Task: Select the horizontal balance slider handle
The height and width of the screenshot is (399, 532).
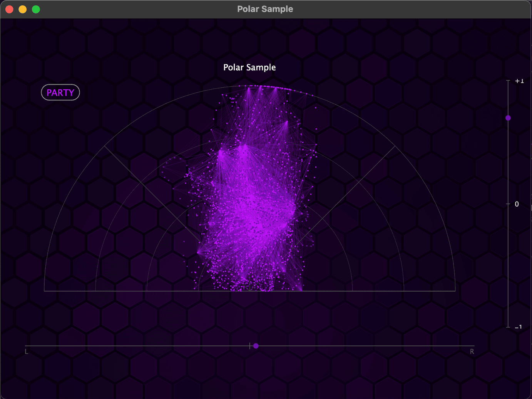Action: pos(256,346)
